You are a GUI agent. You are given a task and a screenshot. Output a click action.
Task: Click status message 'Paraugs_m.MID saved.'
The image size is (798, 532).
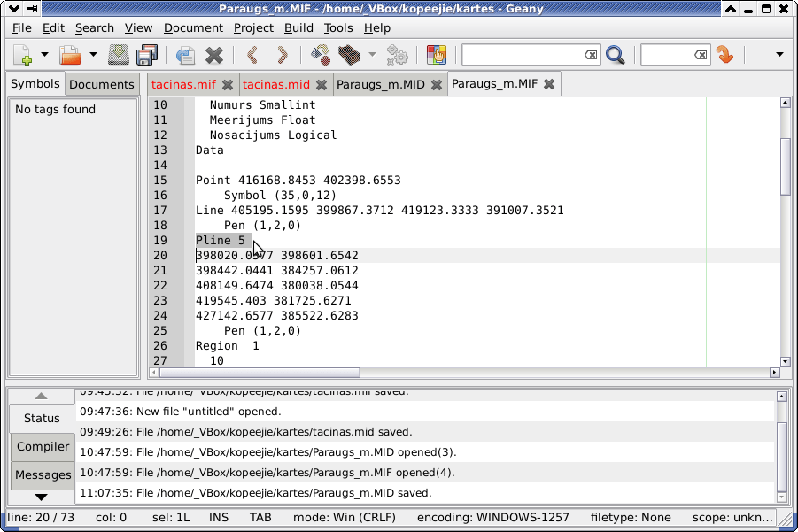coord(255,493)
